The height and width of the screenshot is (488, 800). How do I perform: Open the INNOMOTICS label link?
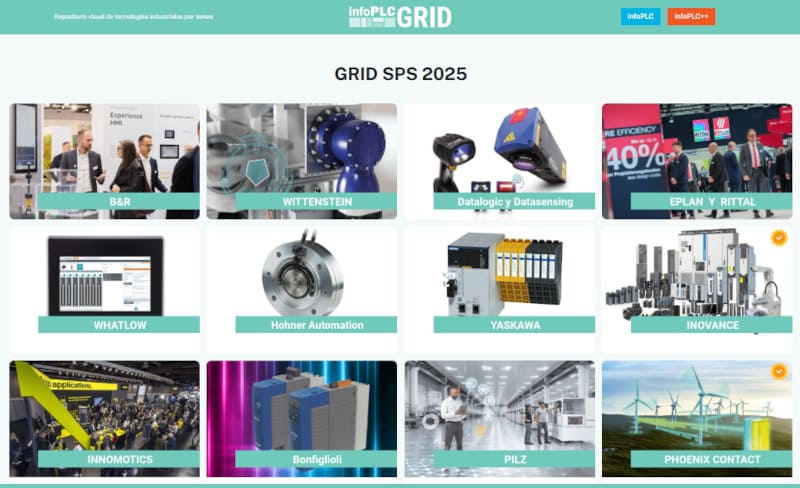point(119,459)
